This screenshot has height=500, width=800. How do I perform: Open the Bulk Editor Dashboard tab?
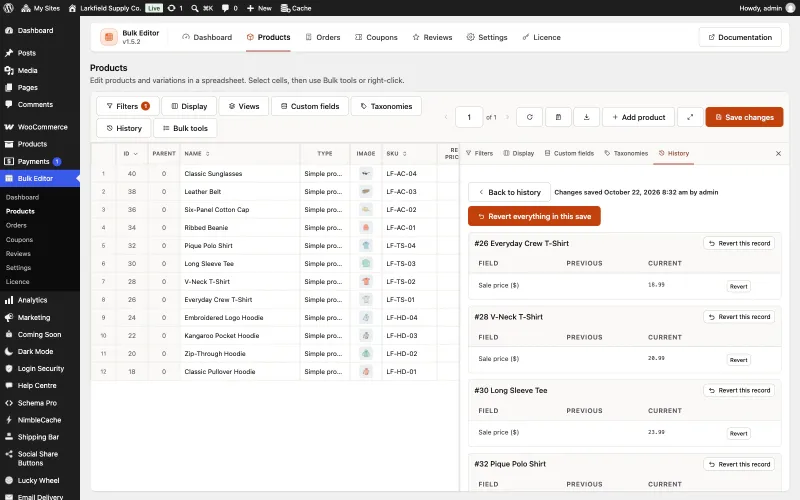point(207,37)
